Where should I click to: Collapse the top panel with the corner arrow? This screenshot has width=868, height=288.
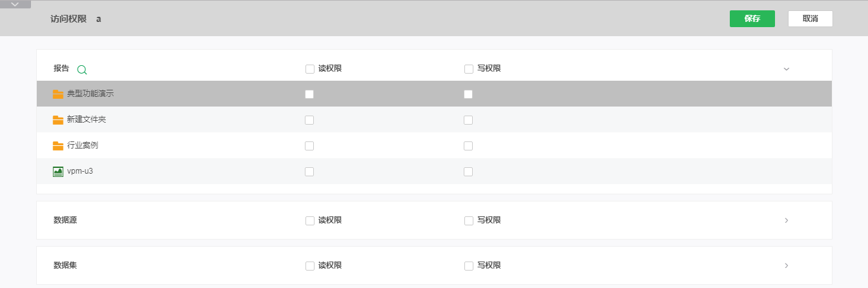[15, 4]
